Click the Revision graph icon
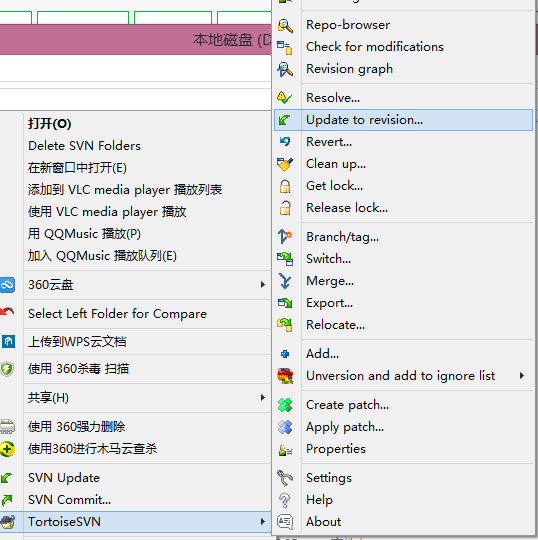 click(x=285, y=69)
